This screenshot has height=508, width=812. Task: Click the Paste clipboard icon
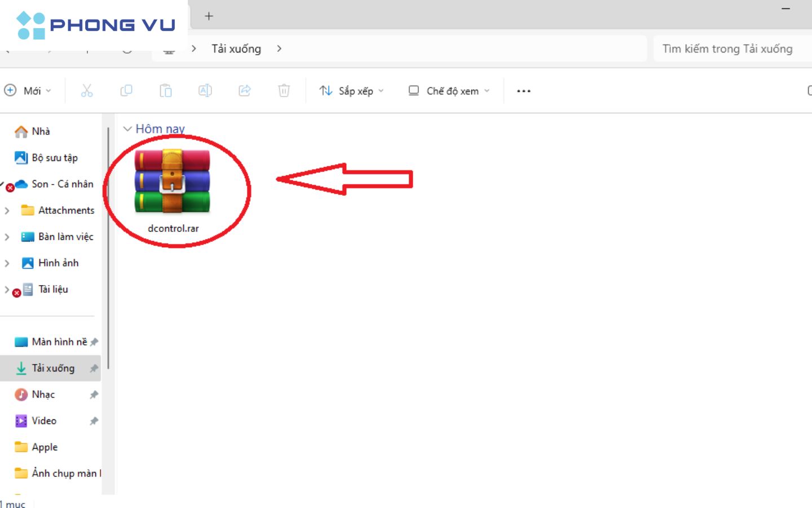pyautogui.click(x=166, y=91)
